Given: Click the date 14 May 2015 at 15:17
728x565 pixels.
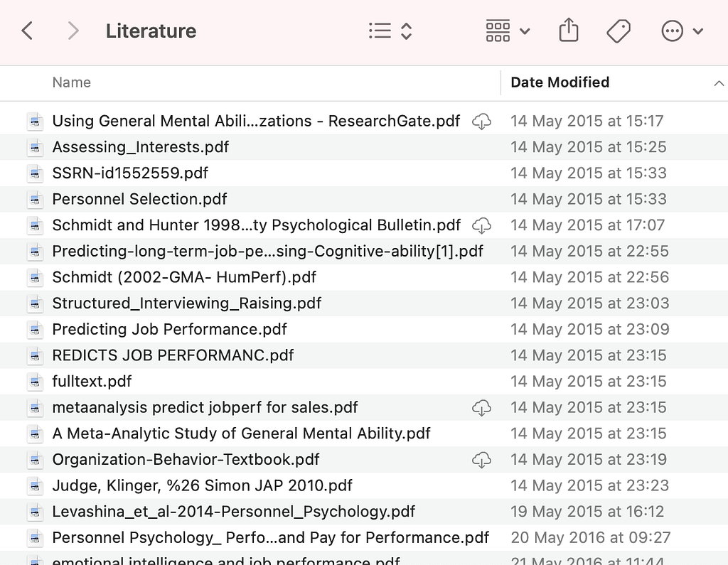Looking at the screenshot, I should point(587,121).
